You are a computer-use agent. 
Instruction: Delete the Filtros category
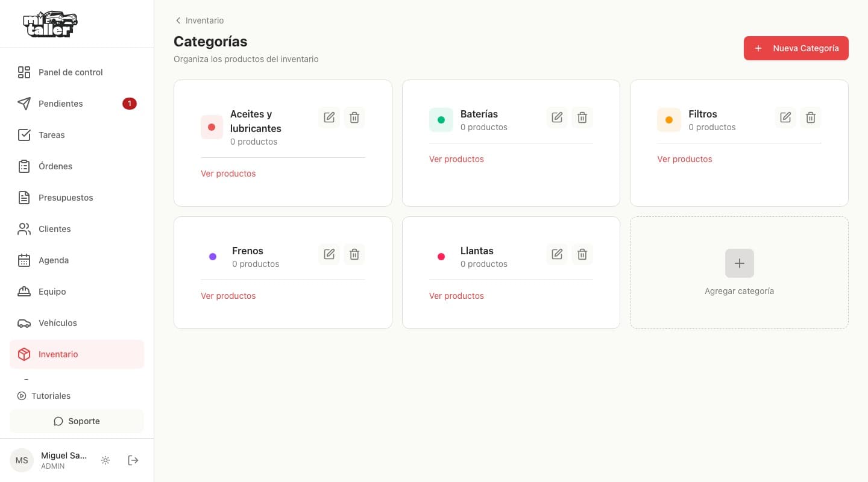811,117
